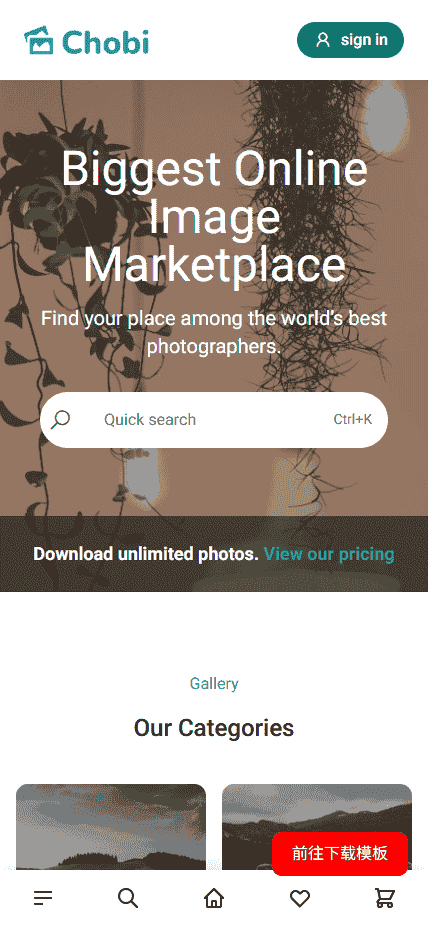Viewport: 428px width, 925px height.
Task: Focus the Quick search input field
Action: pos(214,419)
